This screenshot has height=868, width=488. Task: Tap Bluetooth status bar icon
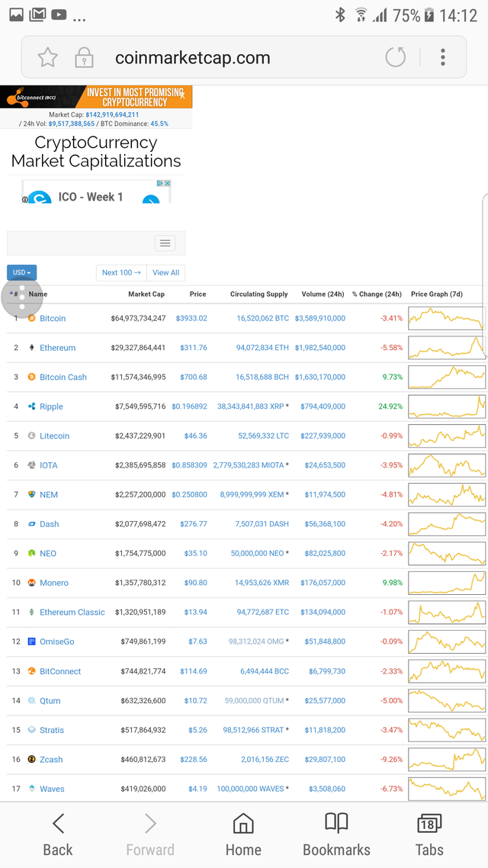(340, 15)
